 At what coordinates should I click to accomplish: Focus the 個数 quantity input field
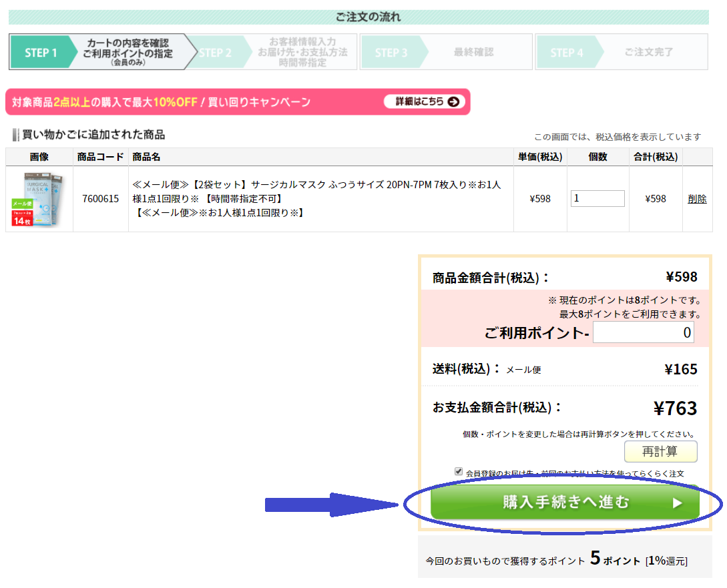(x=597, y=198)
